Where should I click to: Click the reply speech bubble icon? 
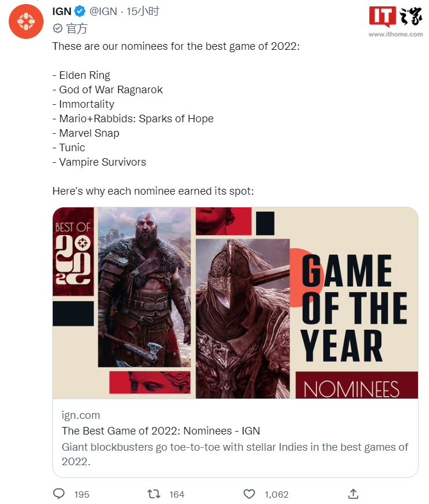click(x=59, y=494)
